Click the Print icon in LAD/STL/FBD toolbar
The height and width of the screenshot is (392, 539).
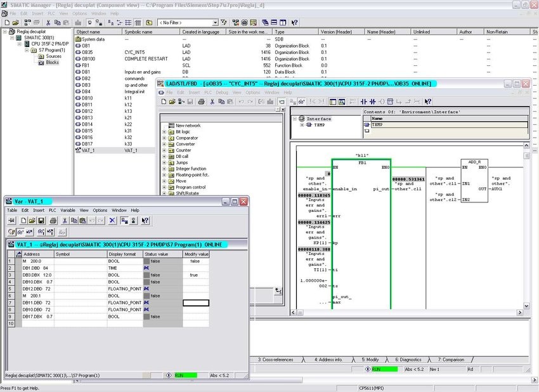tap(202, 101)
